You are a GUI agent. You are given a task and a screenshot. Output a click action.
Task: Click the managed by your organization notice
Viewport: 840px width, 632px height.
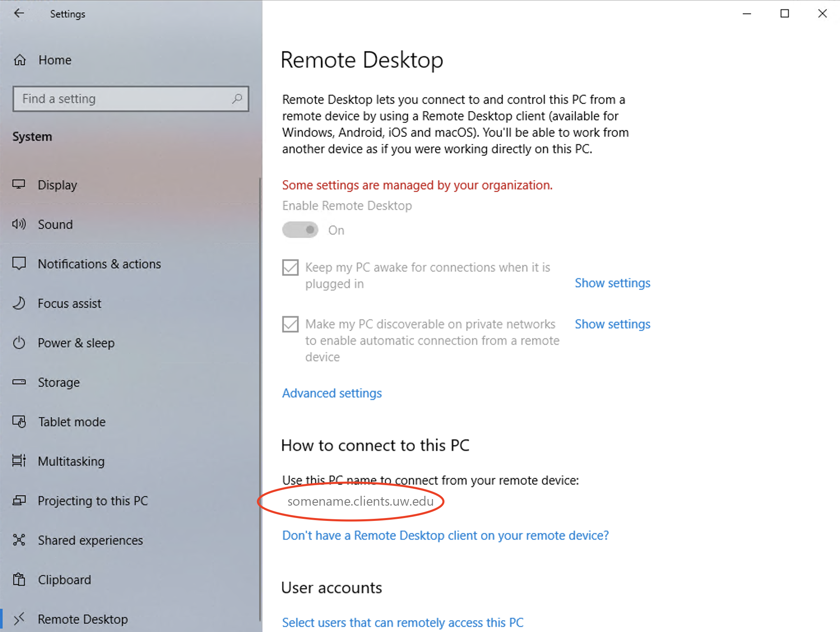tap(417, 185)
